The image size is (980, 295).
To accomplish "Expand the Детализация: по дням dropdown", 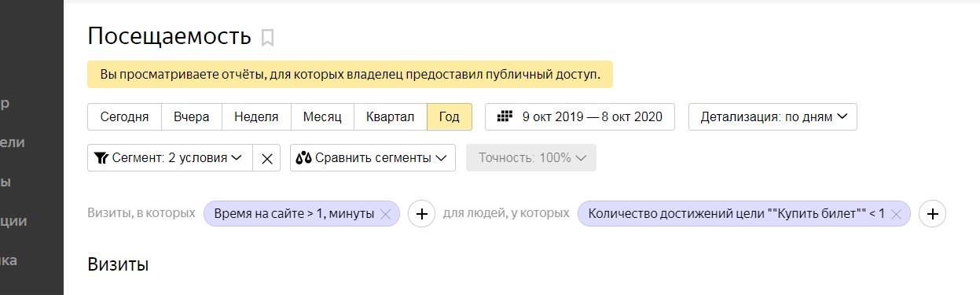I will (773, 117).
